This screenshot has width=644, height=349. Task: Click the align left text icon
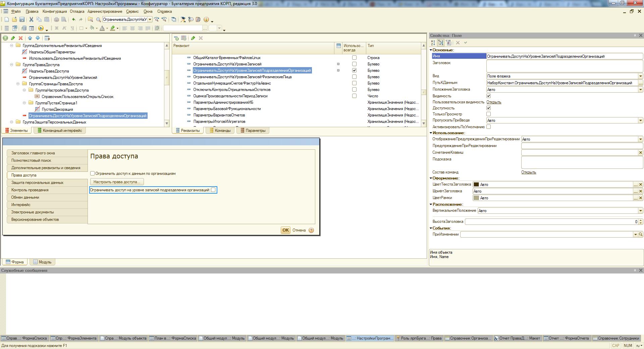coord(124,29)
